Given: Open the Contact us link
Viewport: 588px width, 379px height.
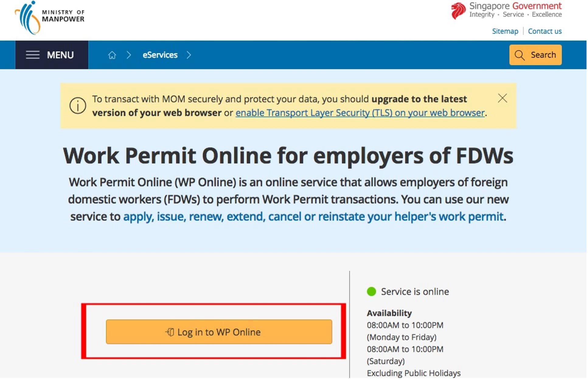Looking at the screenshot, I should (545, 31).
